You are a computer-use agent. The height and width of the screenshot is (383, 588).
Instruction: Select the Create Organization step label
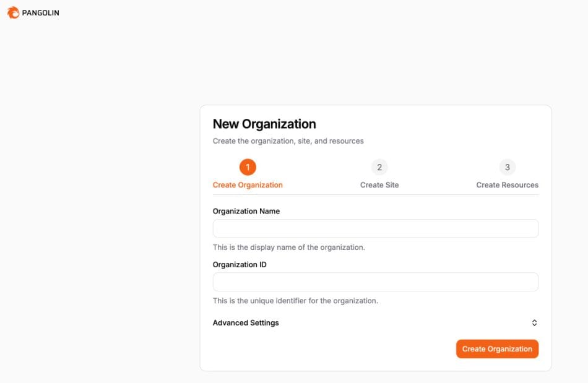tap(248, 184)
